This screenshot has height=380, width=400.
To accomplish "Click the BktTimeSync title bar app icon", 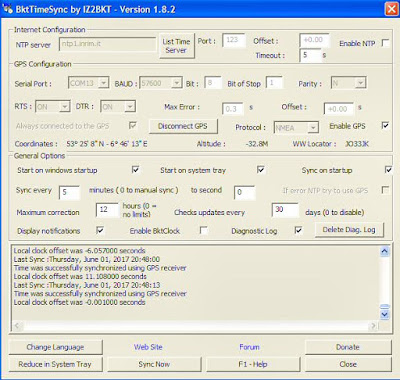I will (7, 9).
